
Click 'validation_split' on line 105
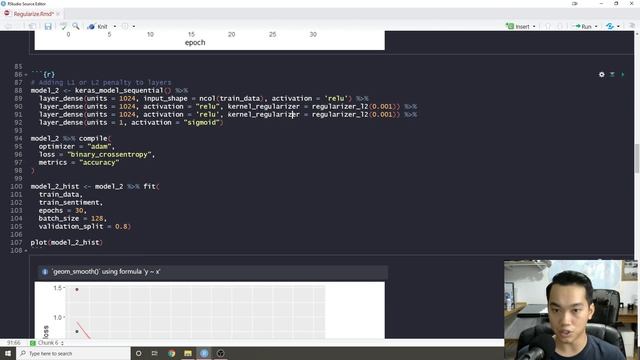71,227
